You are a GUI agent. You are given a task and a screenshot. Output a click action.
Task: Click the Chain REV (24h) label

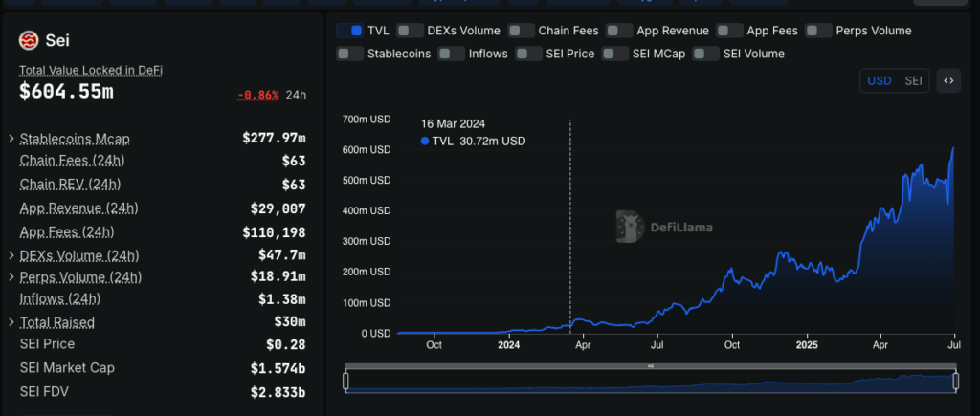tap(70, 185)
